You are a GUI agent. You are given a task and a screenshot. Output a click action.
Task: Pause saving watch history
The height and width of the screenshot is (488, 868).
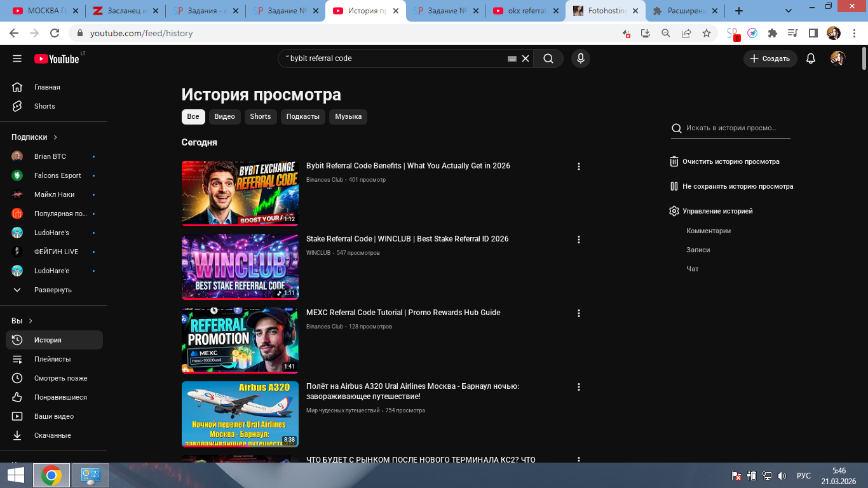(x=731, y=187)
